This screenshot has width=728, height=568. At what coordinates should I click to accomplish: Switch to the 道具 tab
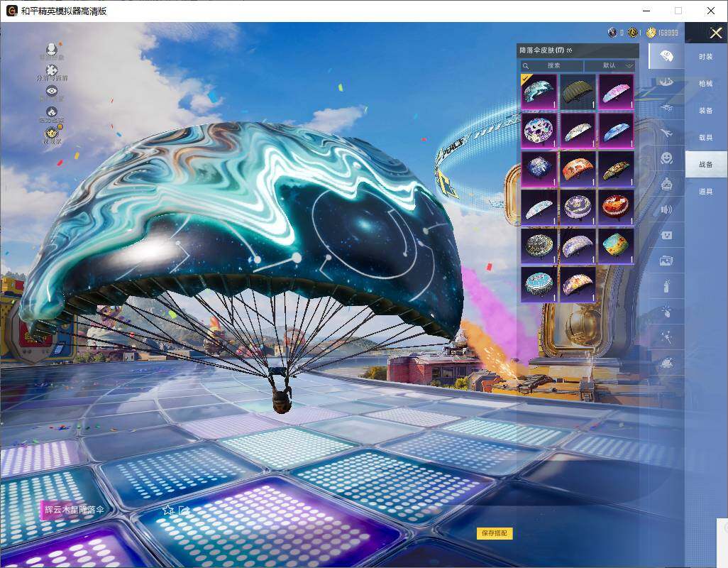(706, 192)
